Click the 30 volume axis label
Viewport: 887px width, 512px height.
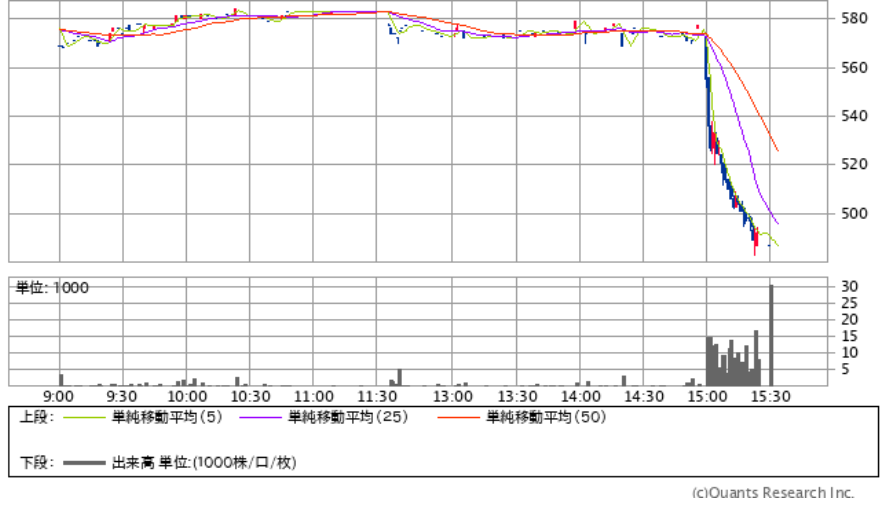point(848,287)
